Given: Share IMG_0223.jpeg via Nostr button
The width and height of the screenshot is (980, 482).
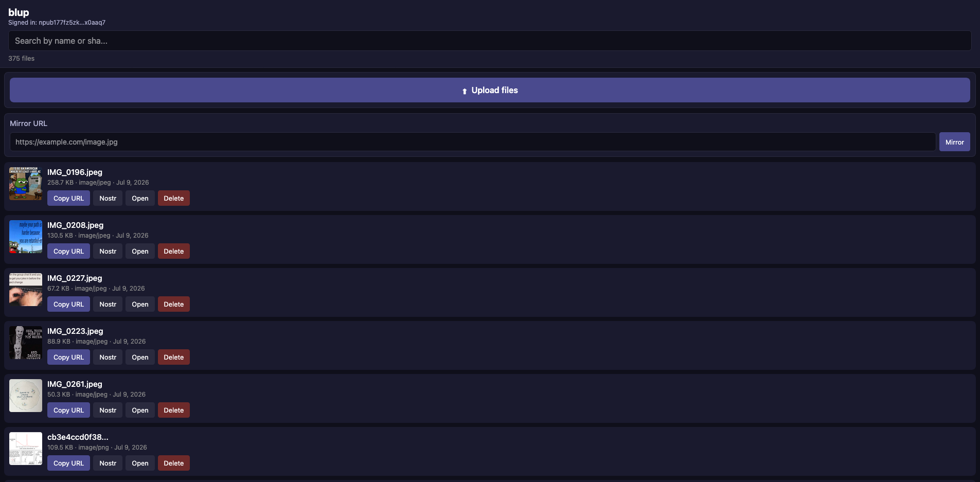Looking at the screenshot, I should pos(108,357).
